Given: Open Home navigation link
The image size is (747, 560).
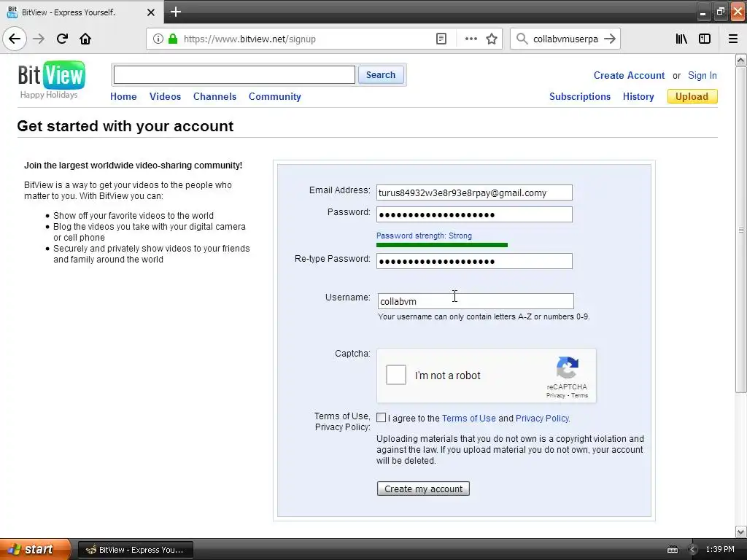Looking at the screenshot, I should [x=123, y=96].
